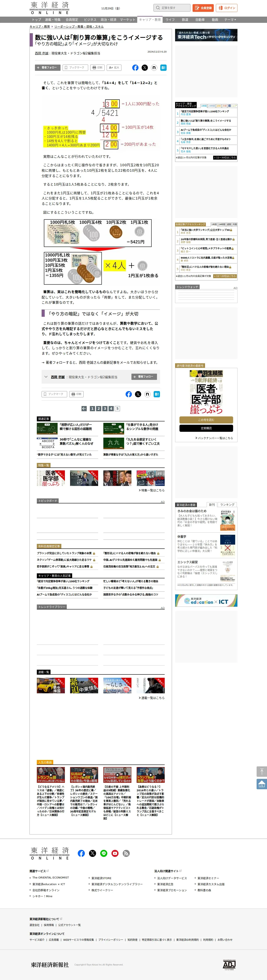Share on X below the article

click(138, 394)
